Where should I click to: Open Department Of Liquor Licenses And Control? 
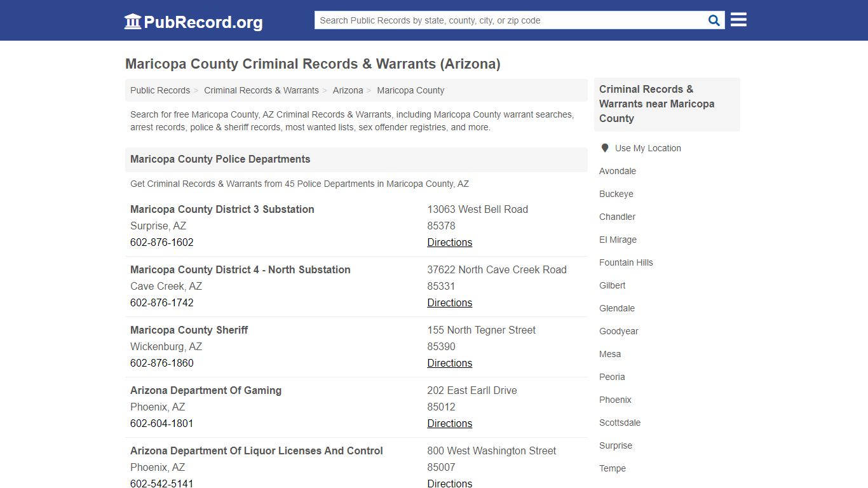click(x=257, y=451)
